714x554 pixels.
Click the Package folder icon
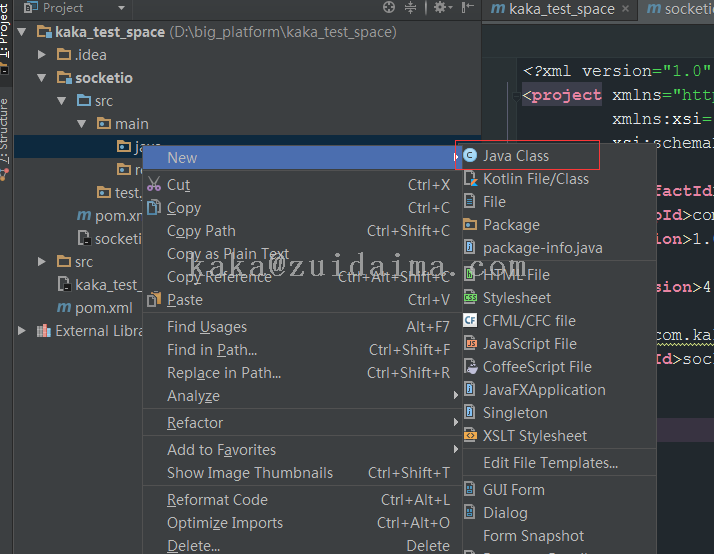click(x=470, y=224)
